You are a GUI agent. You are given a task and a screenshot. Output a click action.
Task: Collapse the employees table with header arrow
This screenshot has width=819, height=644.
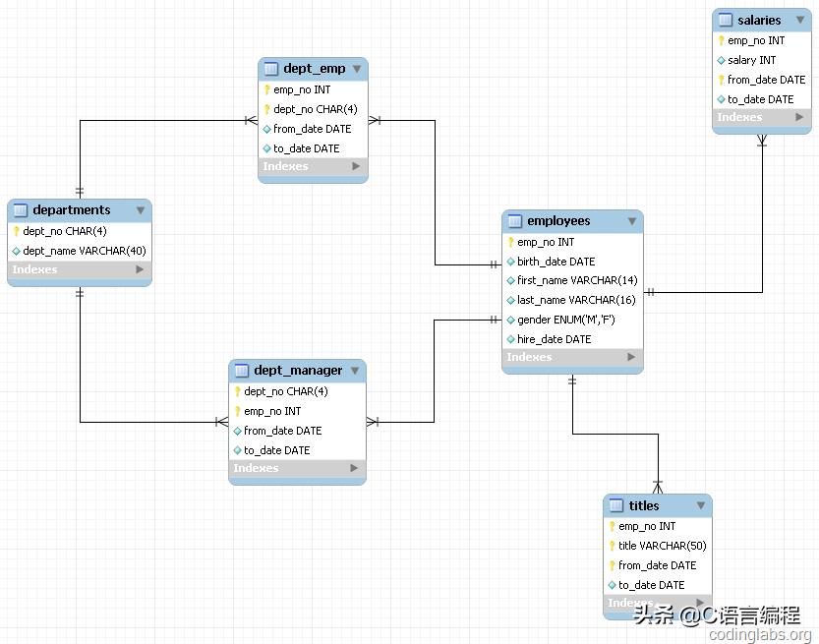coord(632,221)
